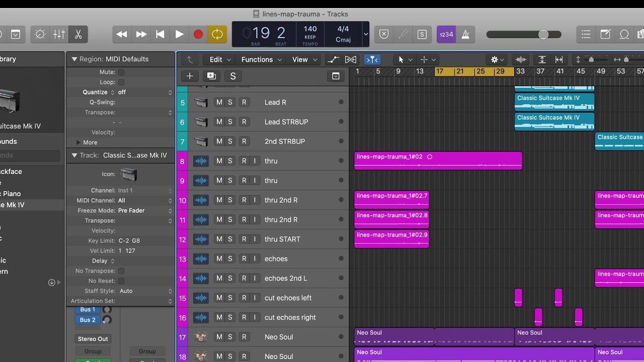Go to beginning with transport button
The height and width of the screenshot is (362, 644).
(160, 34)
